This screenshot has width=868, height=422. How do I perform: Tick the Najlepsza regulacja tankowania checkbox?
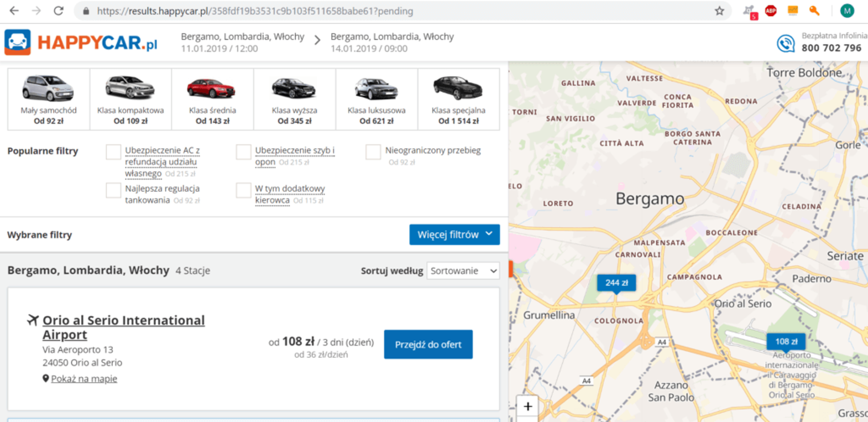(113, 190)
